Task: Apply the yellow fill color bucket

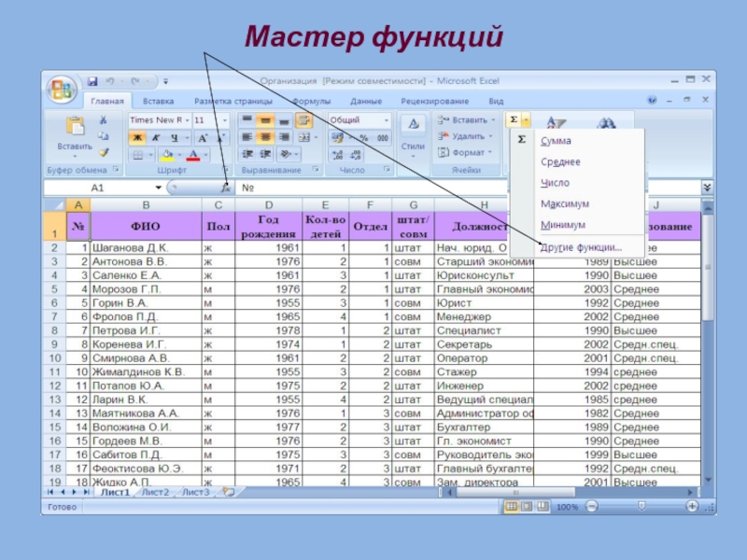Action: (x=167, y=155)
